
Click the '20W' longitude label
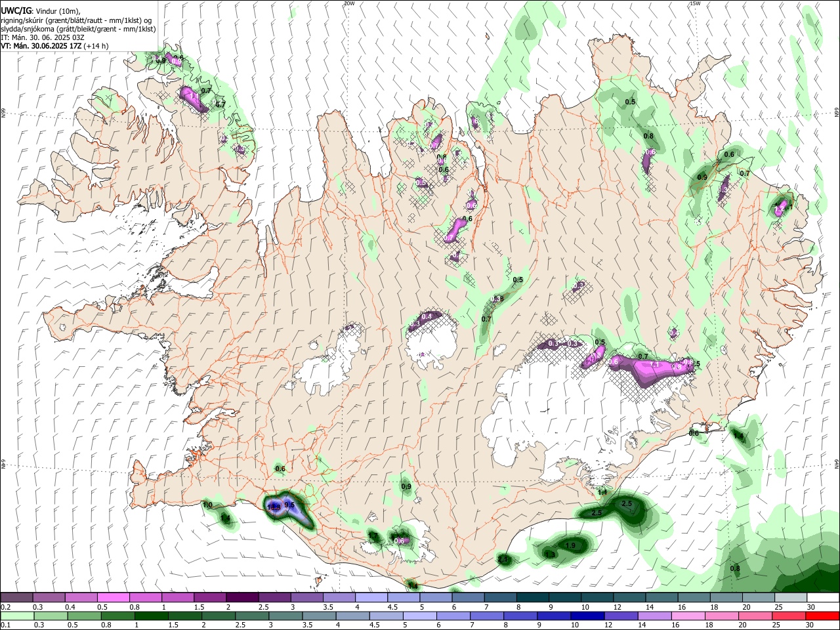coord(348,3)
